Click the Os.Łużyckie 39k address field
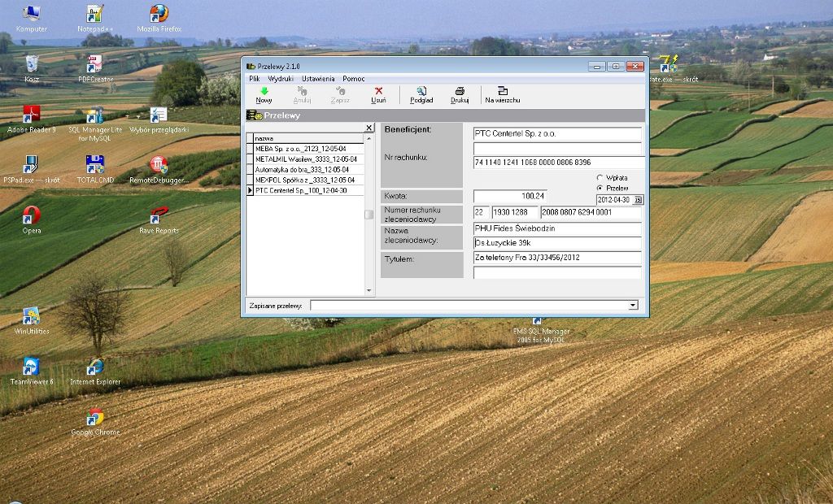Viewport: 833px width, 504px height. pyautogui.click(x=557, y=243)
